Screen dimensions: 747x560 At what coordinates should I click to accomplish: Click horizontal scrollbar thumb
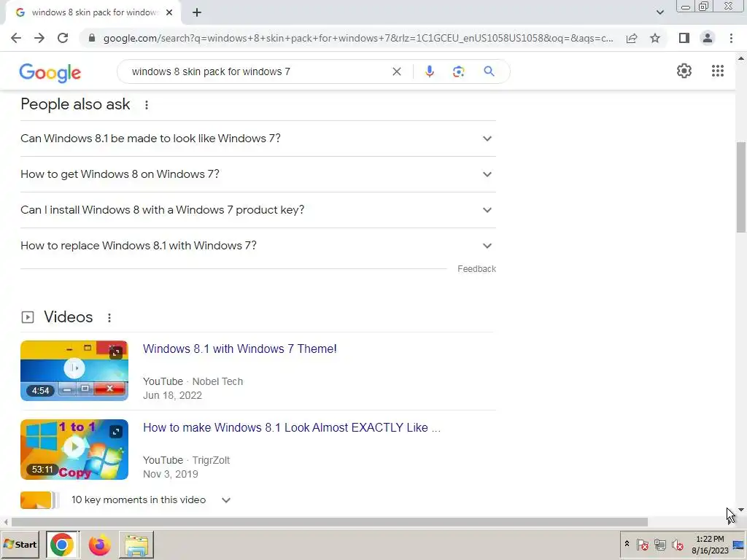coord(329,522)
